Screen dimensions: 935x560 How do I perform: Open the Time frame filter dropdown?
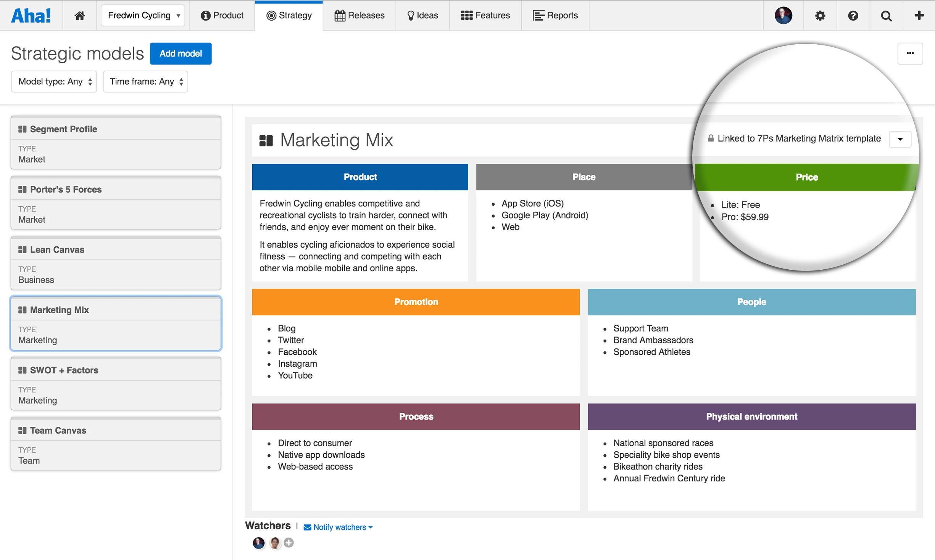point(145,82)
